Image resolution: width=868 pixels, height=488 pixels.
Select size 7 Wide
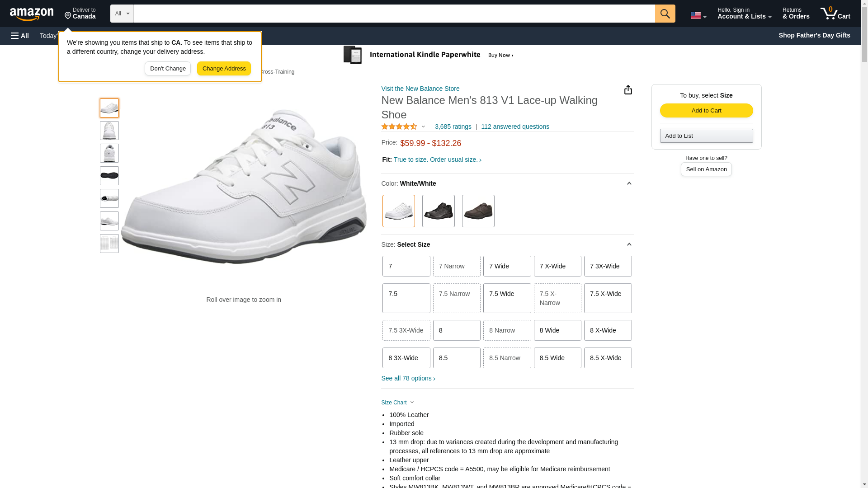pyautogui.click(x=507, y=266)
